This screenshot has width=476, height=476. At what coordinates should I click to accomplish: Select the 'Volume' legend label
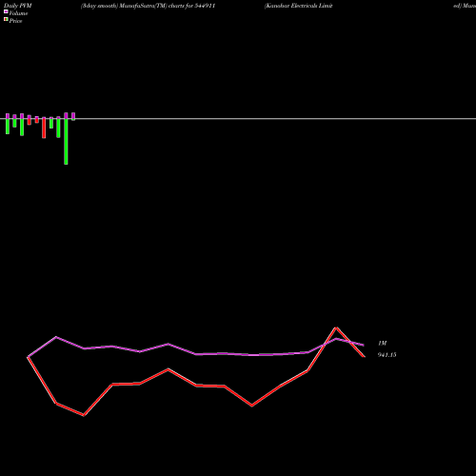(18, 13)
